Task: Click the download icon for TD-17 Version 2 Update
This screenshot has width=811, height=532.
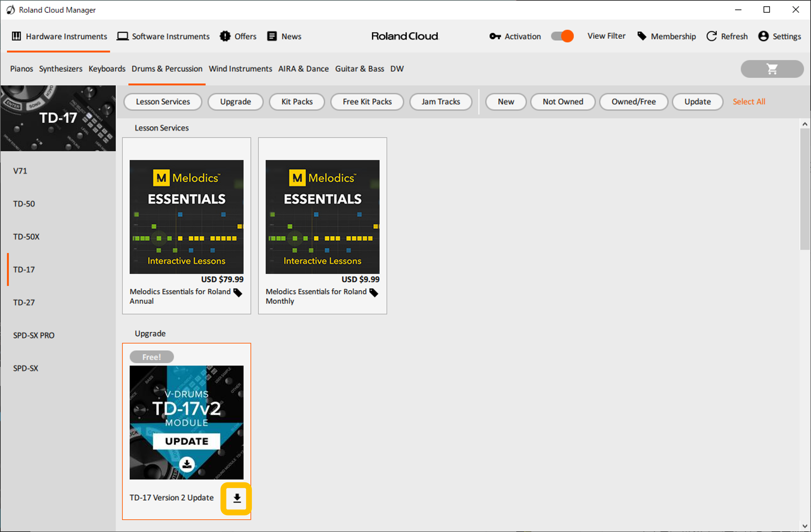Action: pyautogui.click(x=237, y=498)
